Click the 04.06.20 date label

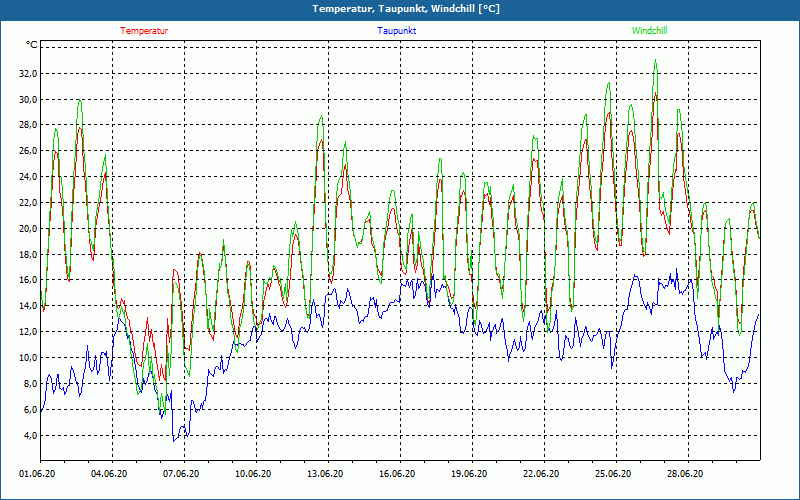109,474
